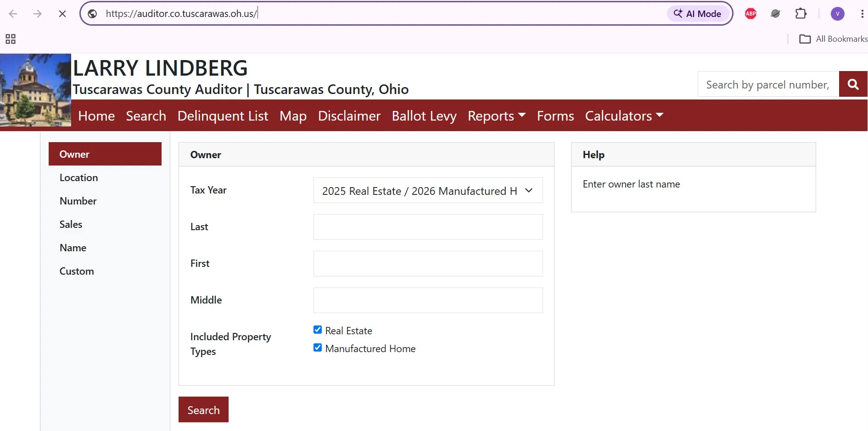
Task: Click the red Search submit button
Action: coord(203,409)
